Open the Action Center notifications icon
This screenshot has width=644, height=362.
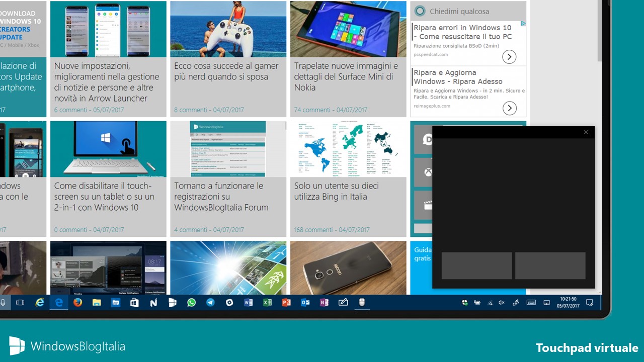pos(590,303)
